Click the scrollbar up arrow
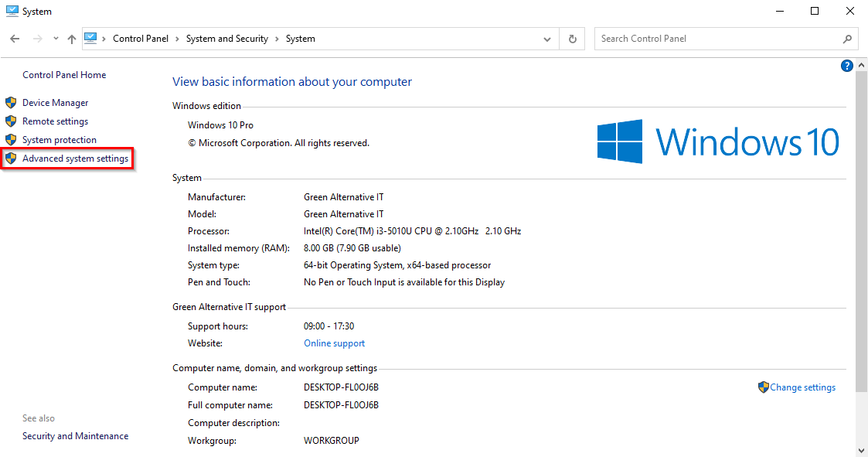 point(861,65)
